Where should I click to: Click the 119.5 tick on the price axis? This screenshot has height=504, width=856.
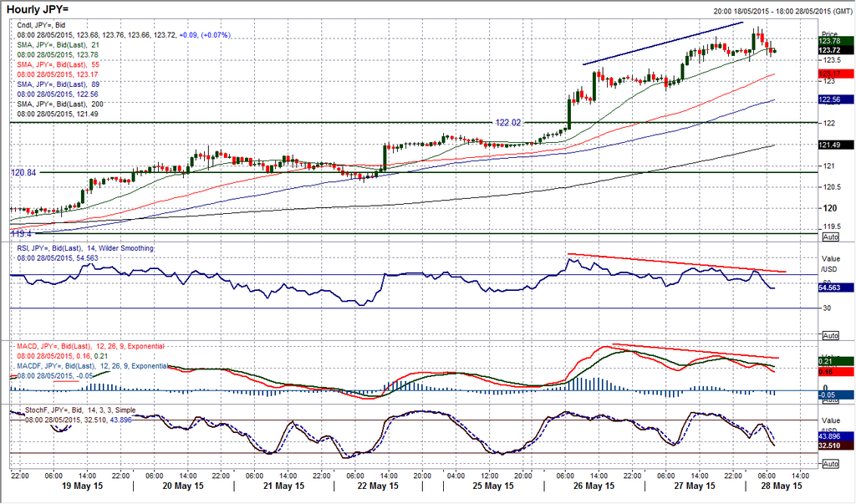click(x=832, y=226)
